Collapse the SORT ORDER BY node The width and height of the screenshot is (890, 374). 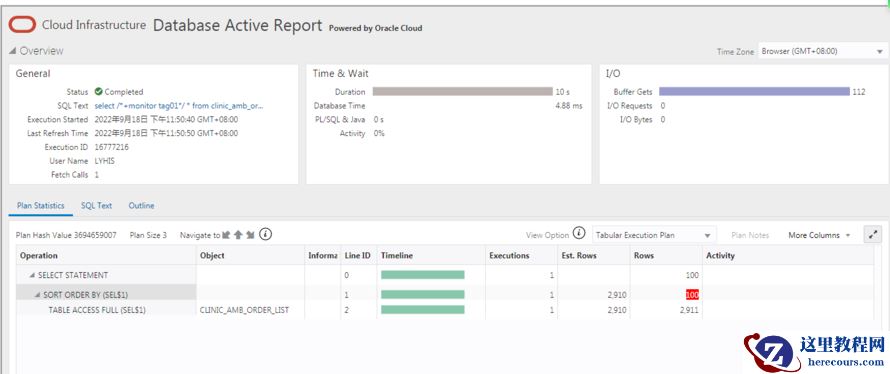click(x=37, y=295)
